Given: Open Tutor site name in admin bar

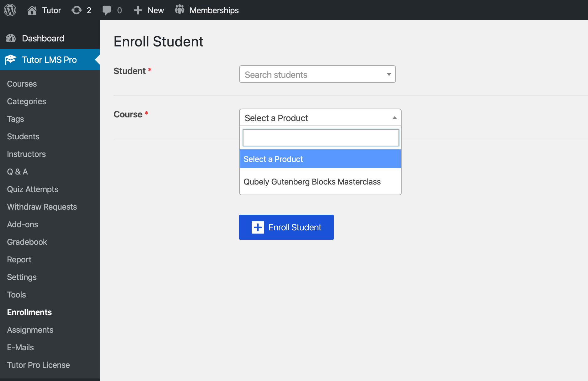Looking at the screenshot, I should pyautogui.click(x=51, y=10).
